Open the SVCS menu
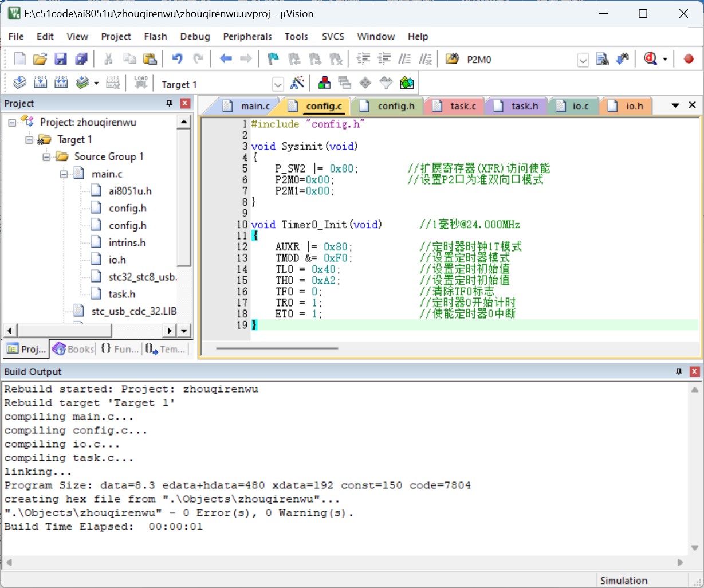 pos(333,36)
